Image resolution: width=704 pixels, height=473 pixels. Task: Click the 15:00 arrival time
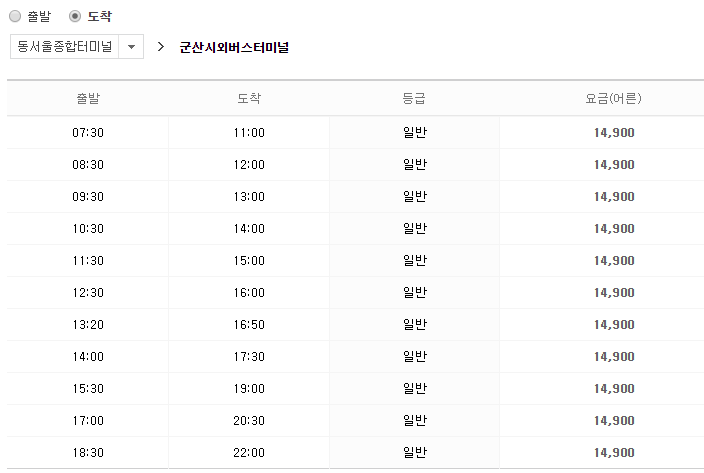coord(249,261)
